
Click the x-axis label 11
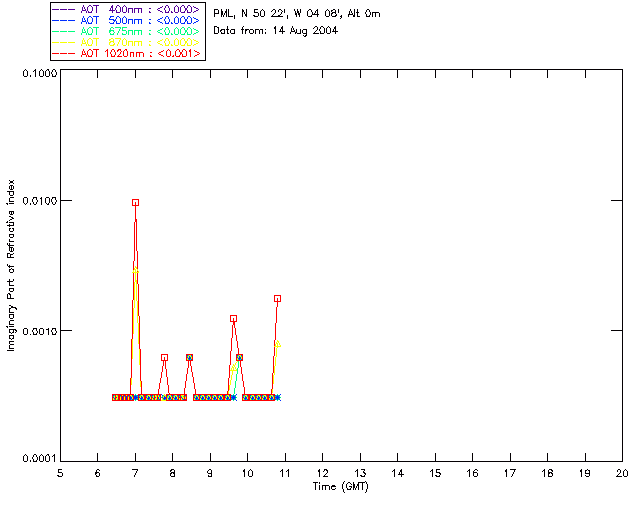tap(284, 473)
